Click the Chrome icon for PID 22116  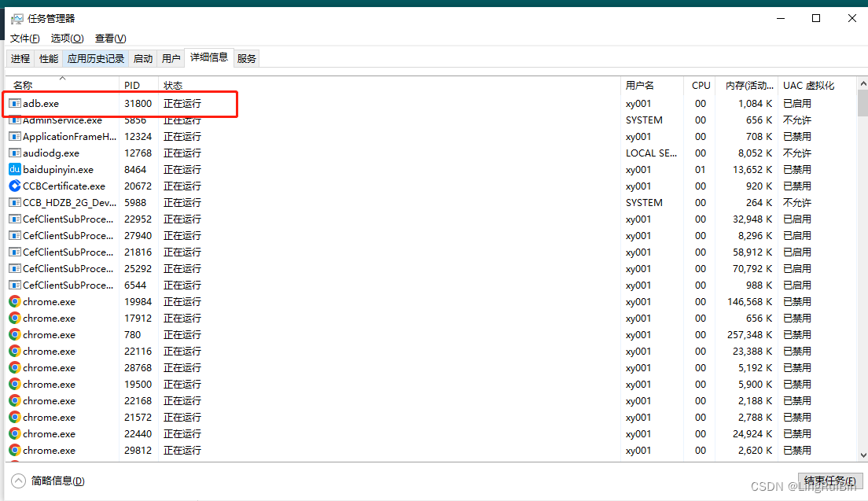pos(15,351)
